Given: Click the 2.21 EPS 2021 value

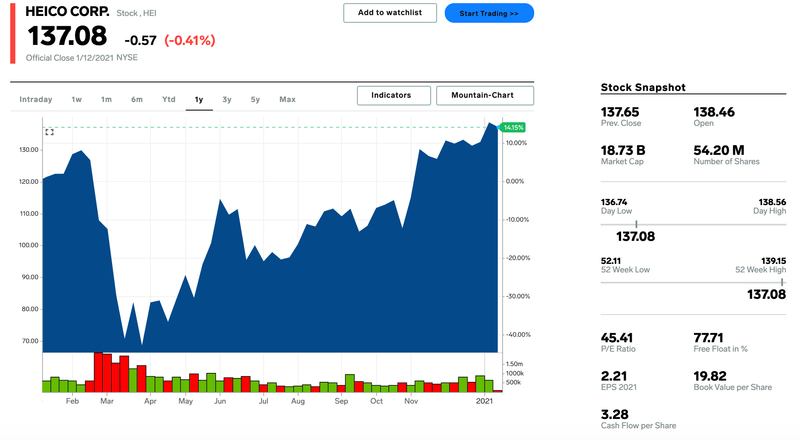Looking at the screenshot, I should pyautogui.click(x=613, y=376).
